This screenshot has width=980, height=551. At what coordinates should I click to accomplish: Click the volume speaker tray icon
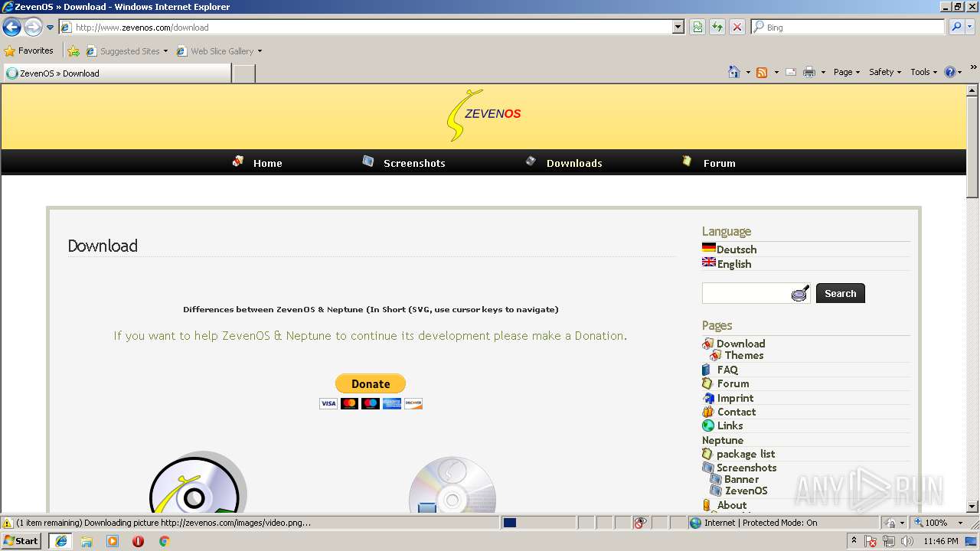906,541
